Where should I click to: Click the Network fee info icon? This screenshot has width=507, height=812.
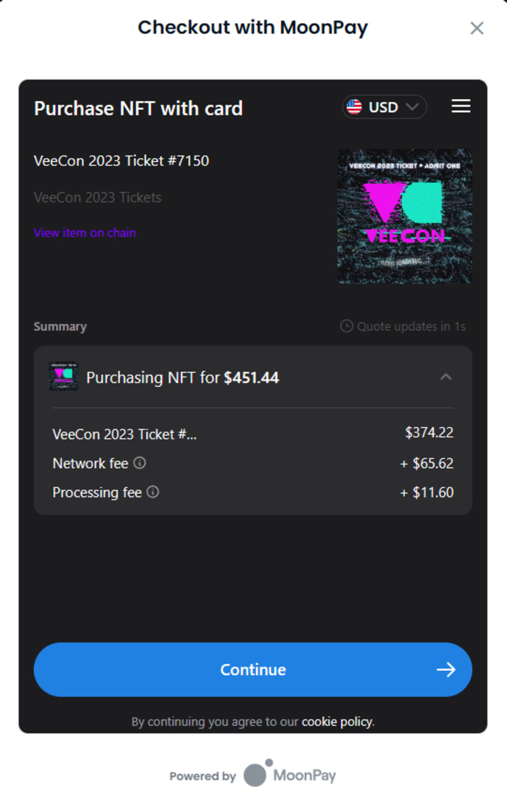tap(139, 463)
